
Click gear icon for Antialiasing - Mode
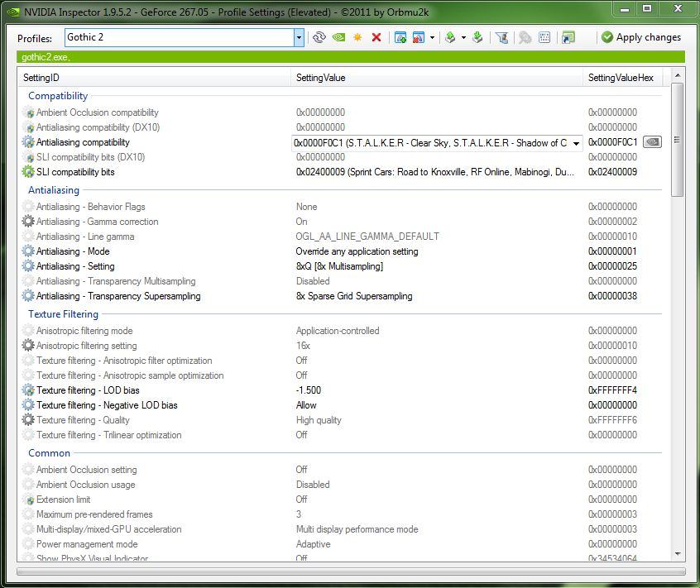(x=28, y=251)
